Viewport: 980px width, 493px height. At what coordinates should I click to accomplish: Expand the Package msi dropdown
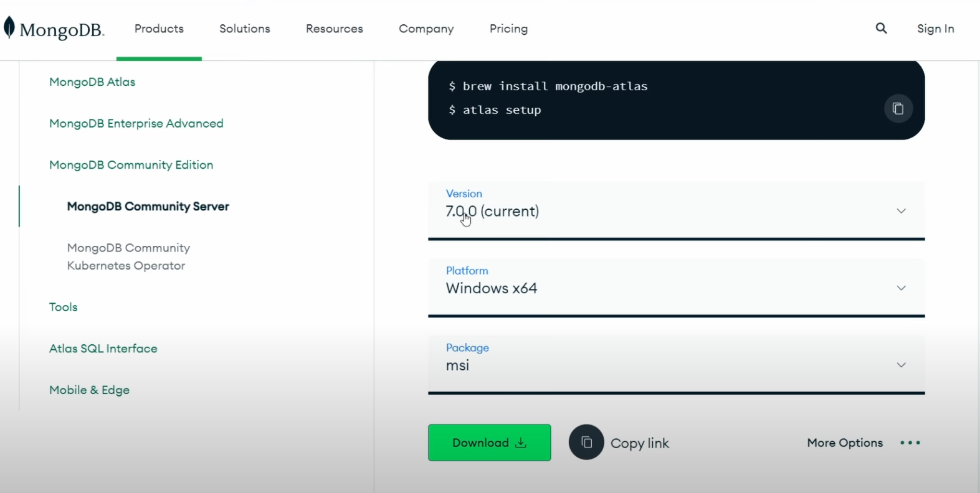[676, 365]
